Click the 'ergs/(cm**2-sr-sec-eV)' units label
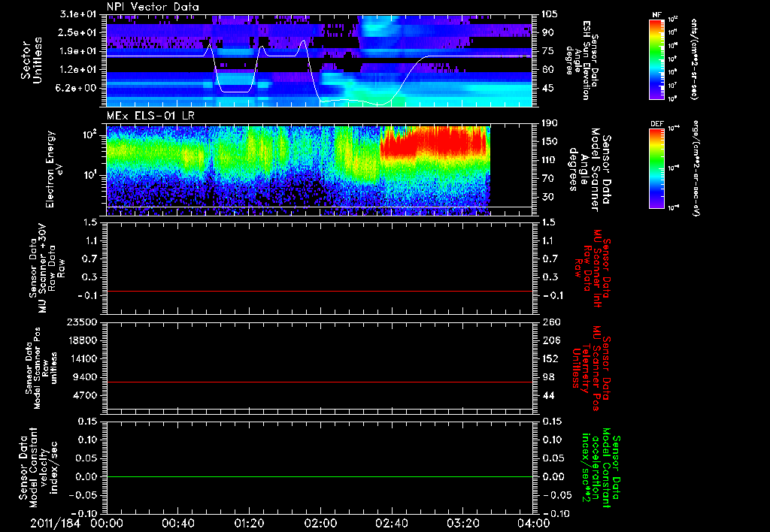 pos(696,168)
